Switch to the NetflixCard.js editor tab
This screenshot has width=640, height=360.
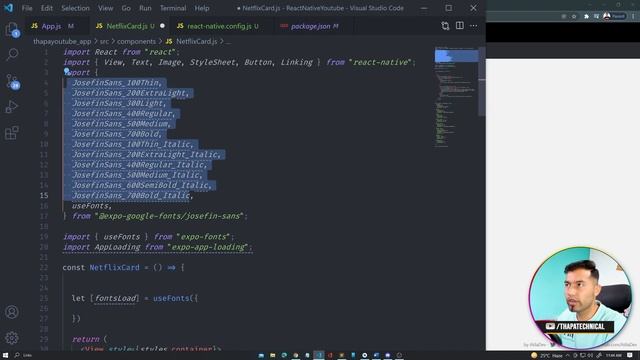[x=130, y=26]
